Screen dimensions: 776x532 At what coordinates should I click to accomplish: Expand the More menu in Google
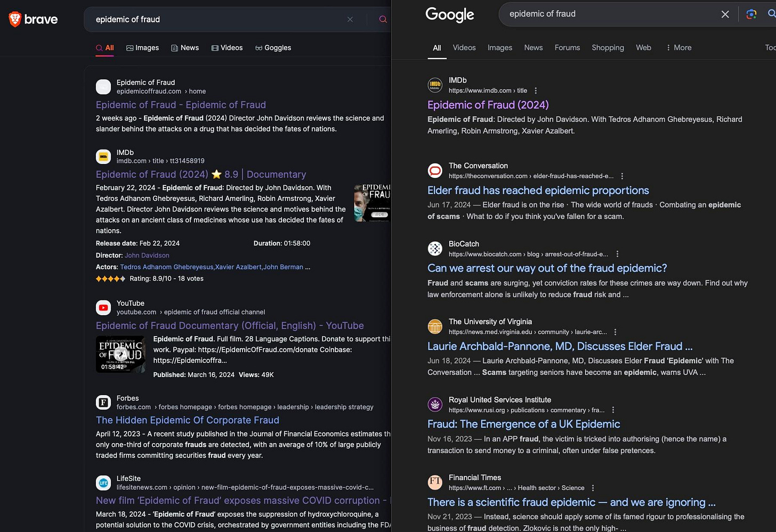coord(678,48)
